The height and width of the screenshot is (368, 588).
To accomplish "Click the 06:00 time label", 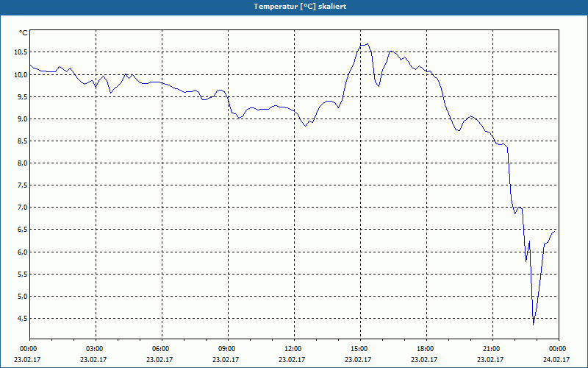I will (162, 349).
